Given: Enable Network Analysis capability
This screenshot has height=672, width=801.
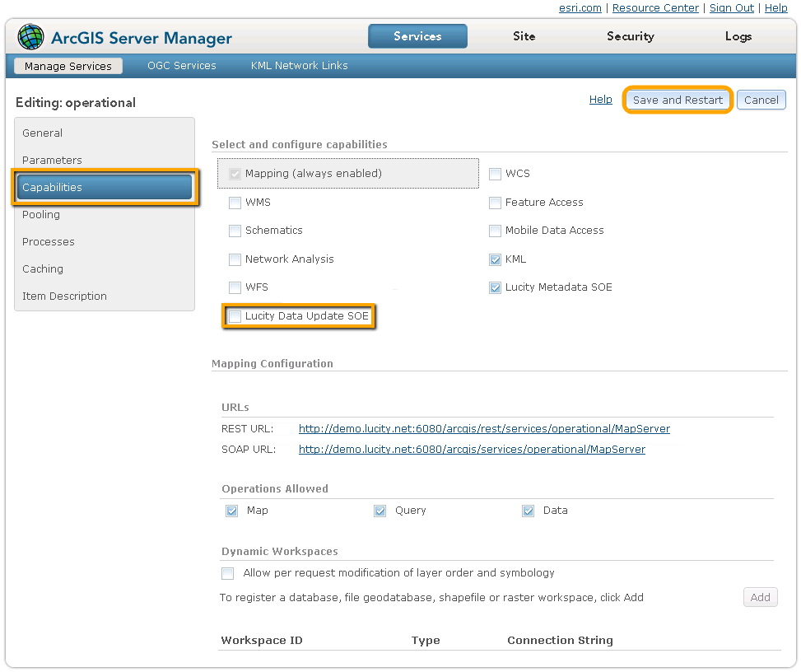Looking at the screenshot, I should coord(235,259).
